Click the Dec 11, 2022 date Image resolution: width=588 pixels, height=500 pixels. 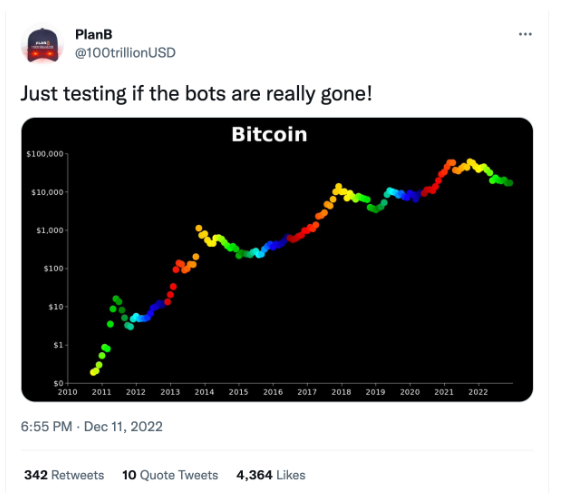pos(123,426)
